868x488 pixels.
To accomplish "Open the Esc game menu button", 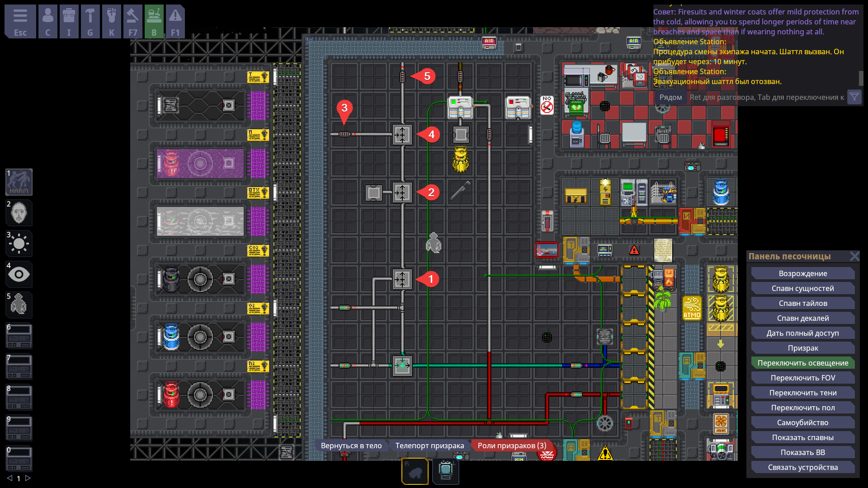I will [20, 22].
